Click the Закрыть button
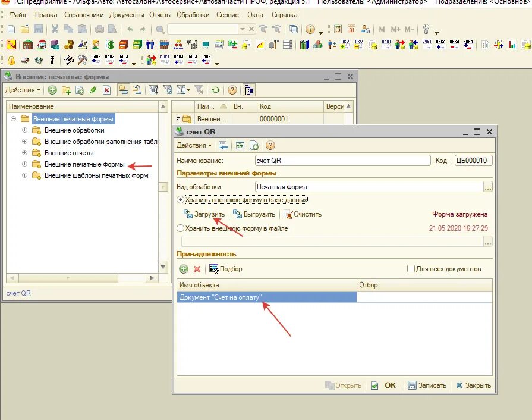 tap(473, 385)
